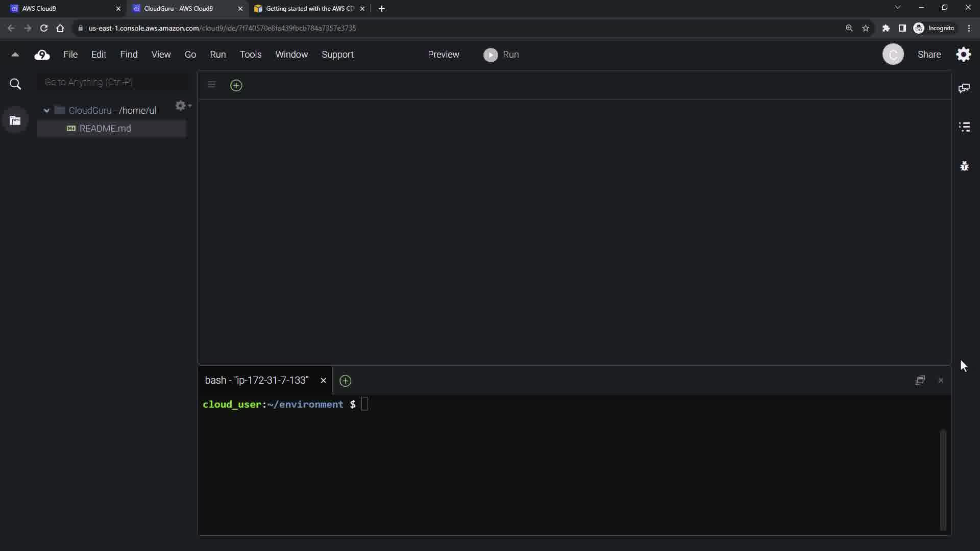Click the Share button

[x=929, y=55]
